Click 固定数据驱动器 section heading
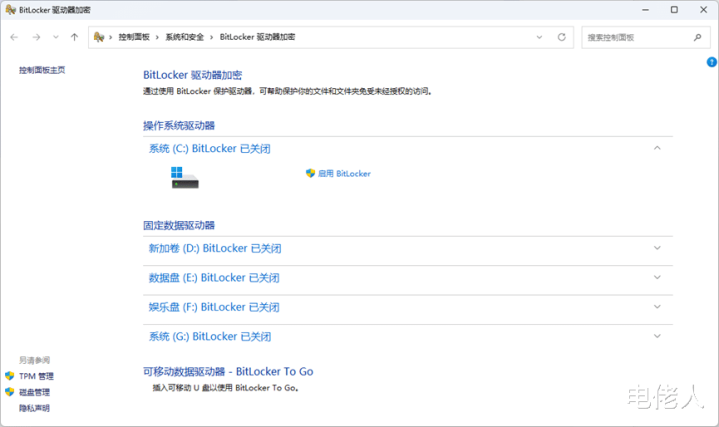 [x=179, y=226]
